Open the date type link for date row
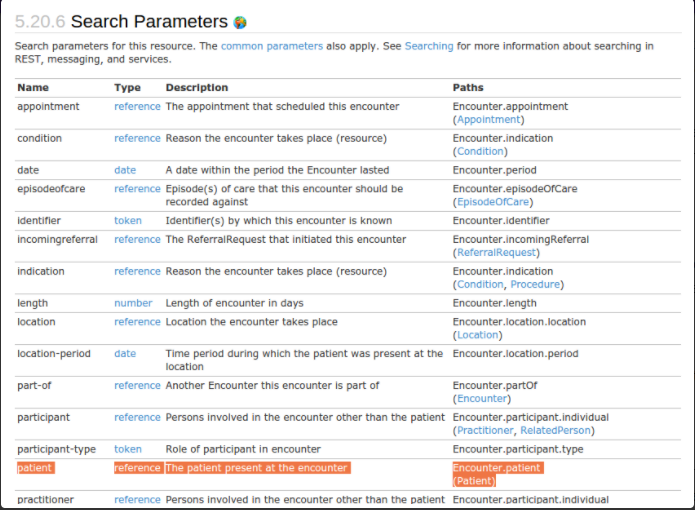The image size is (695, 510). (x=125, y=170)
